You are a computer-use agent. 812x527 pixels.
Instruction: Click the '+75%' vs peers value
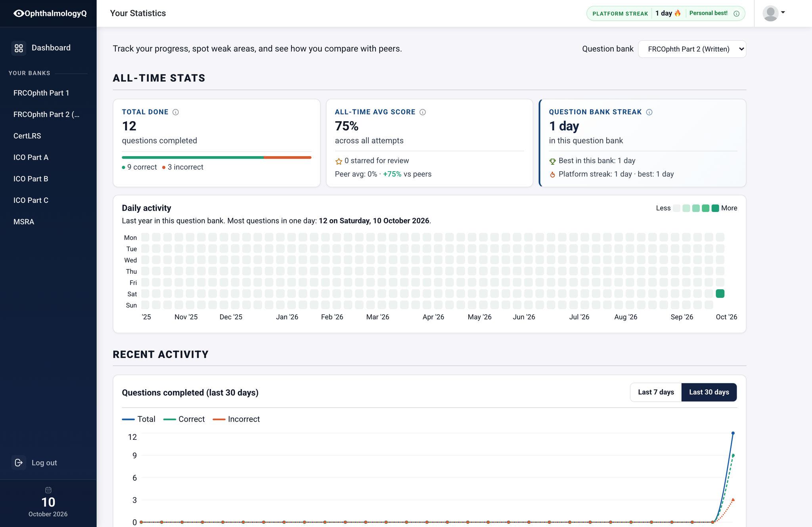pyautogui.click(x=392, y=174)
